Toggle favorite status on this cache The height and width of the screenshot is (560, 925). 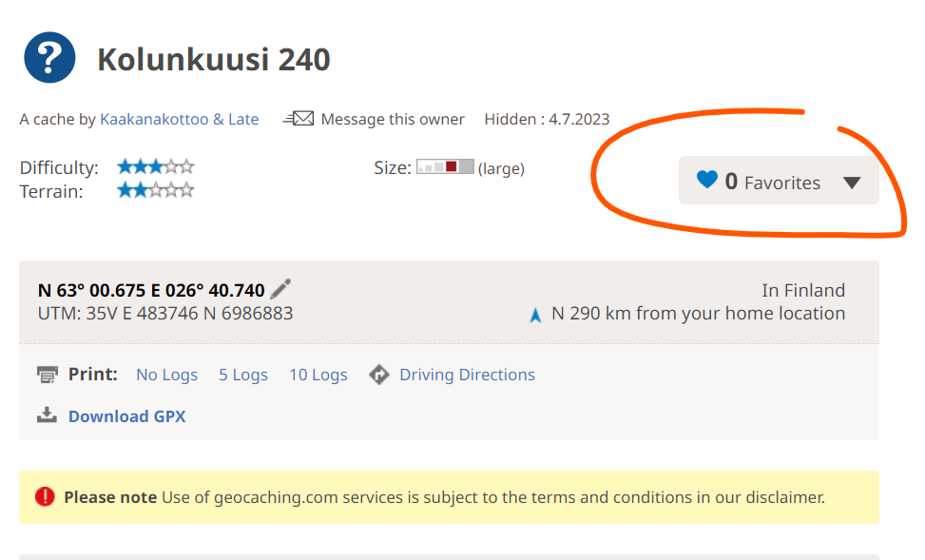pyautogui.click(x=707, y=181)
